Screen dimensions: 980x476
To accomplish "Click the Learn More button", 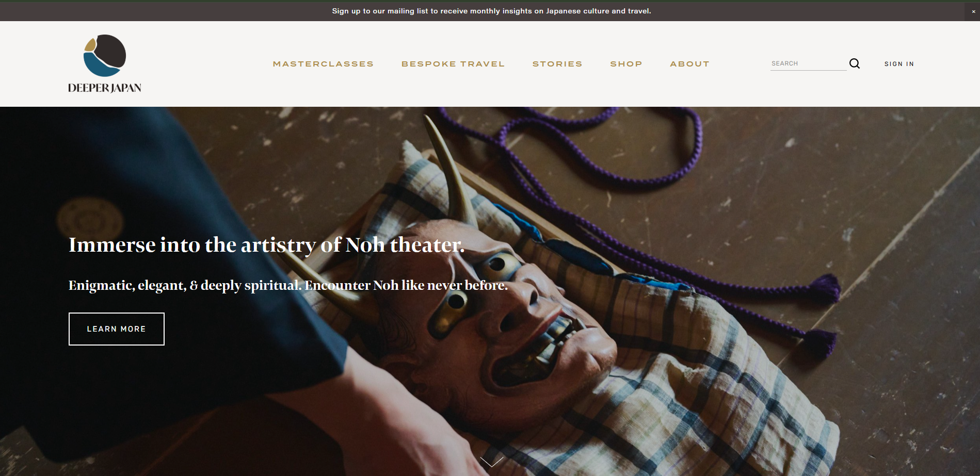I will [117, 329].
